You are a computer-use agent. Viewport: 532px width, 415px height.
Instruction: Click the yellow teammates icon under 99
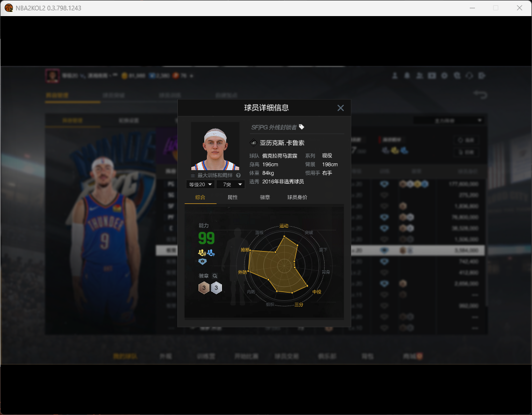click(202, 253)
